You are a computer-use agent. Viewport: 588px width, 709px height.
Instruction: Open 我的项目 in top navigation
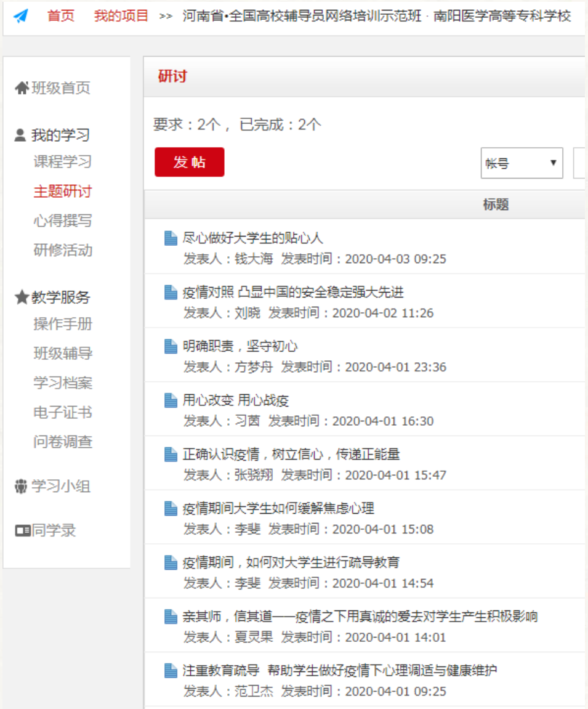click(121, 16)
